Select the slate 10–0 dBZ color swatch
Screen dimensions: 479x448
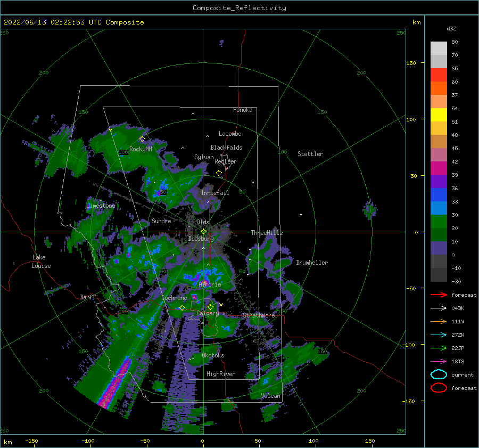tap(439, 248)
